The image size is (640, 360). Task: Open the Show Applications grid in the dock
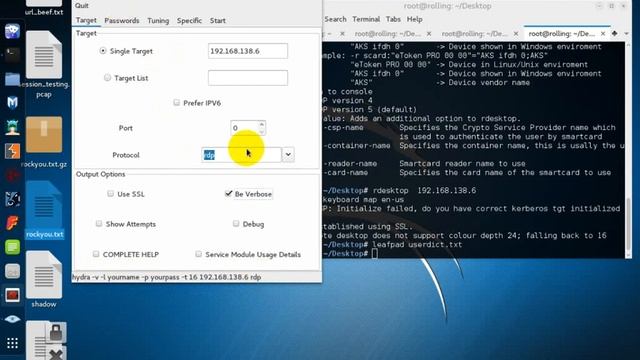point(12,343)
